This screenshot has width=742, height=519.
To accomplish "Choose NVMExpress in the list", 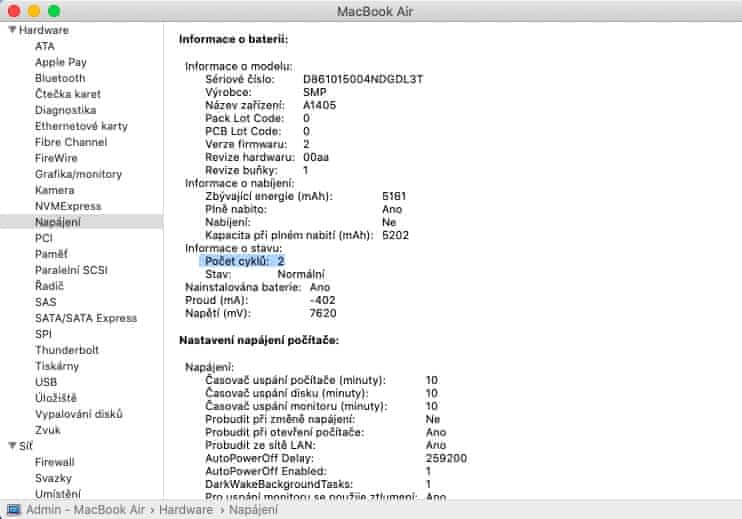I will coord(68,206).
